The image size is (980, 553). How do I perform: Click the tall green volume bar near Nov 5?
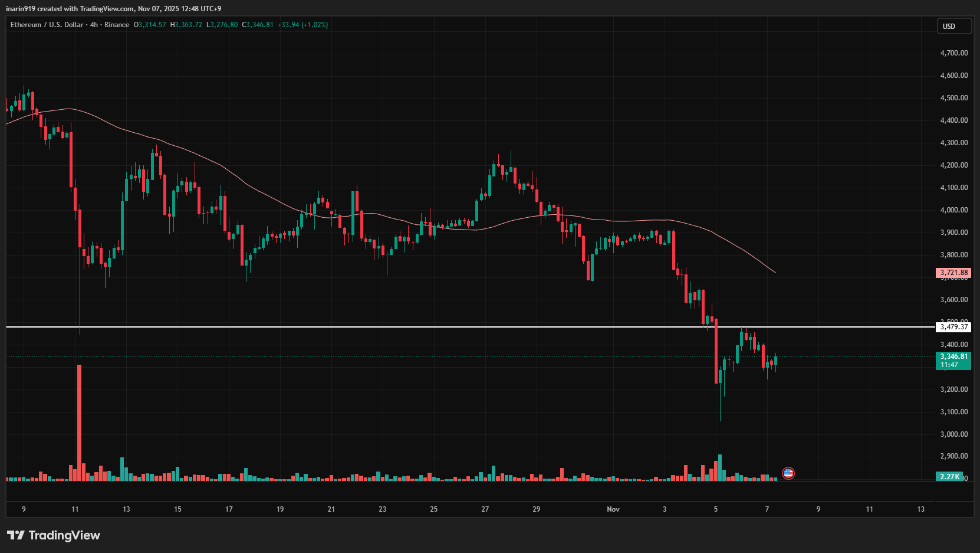(720, 467)
